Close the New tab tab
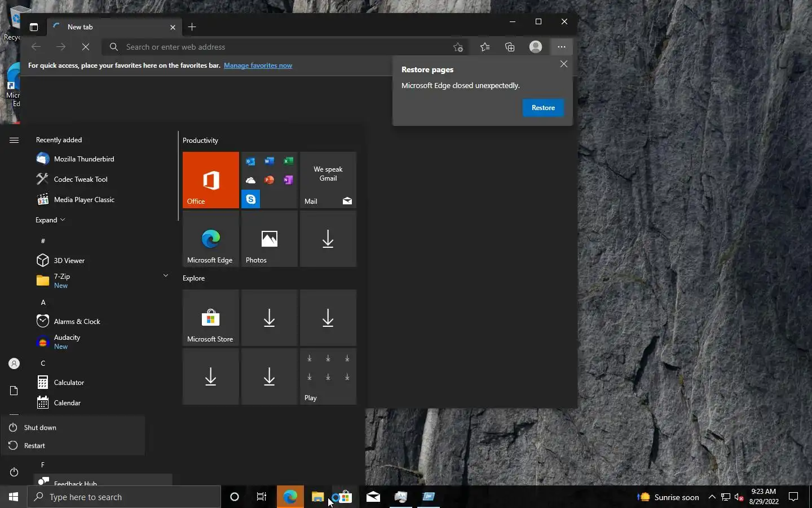The height and width of the screenshot is (508, 812). point(173,27)
